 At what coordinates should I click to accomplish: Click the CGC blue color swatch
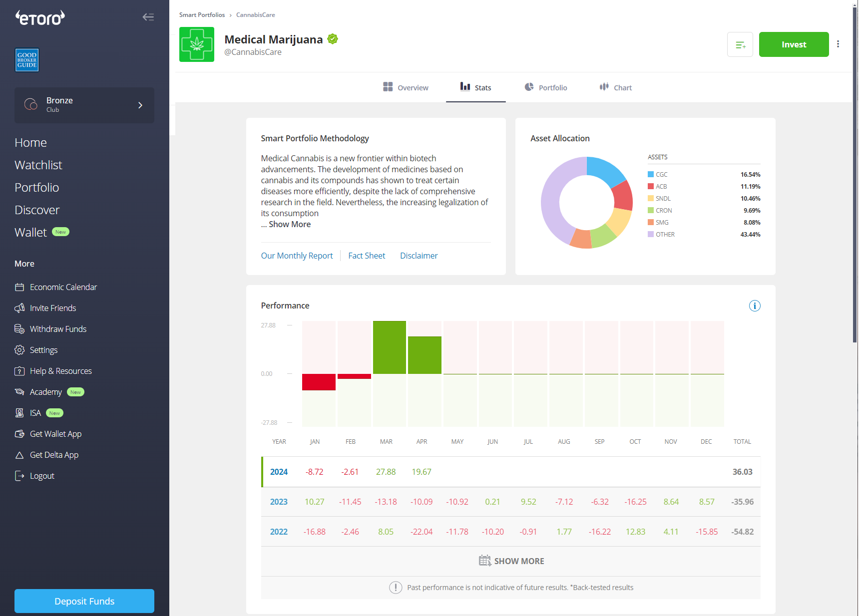(651, 174)
